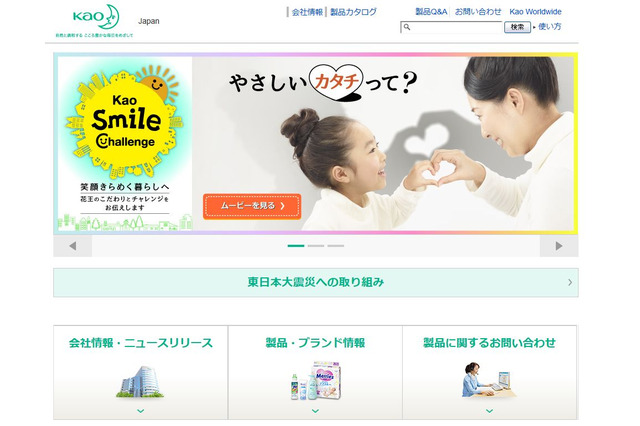Select the second carousel slide indicator
The width and height of the screenshot is (640, 426).
pos(316,246)
